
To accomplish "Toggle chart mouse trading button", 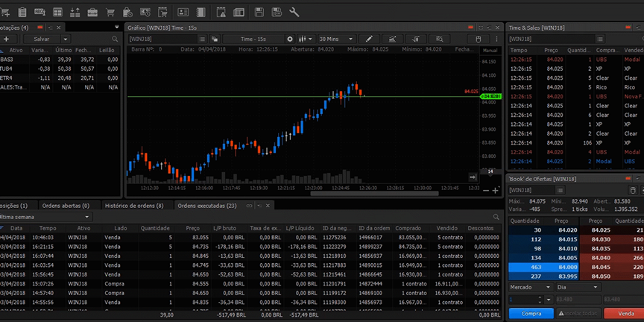I will [478, 39].
